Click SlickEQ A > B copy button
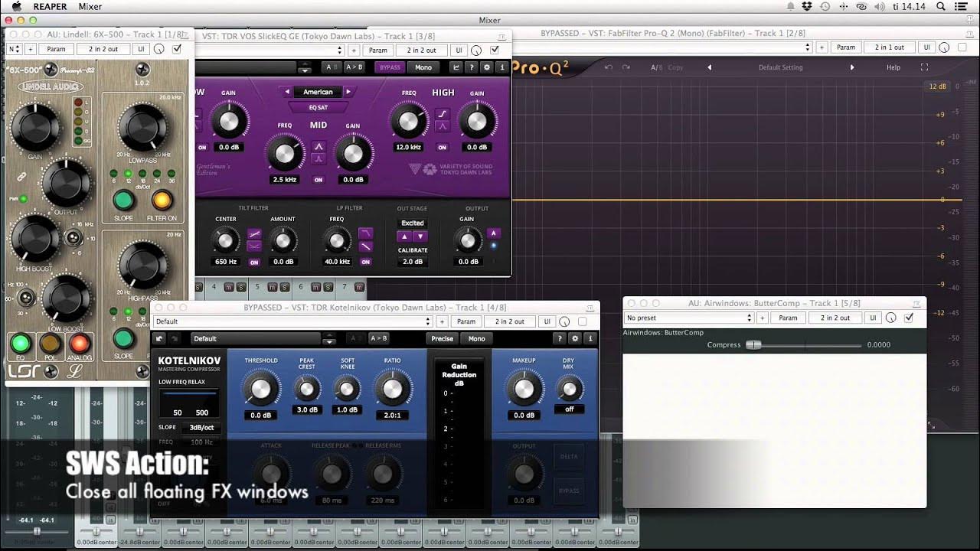 pyautogui.click(x=354, y=67)
